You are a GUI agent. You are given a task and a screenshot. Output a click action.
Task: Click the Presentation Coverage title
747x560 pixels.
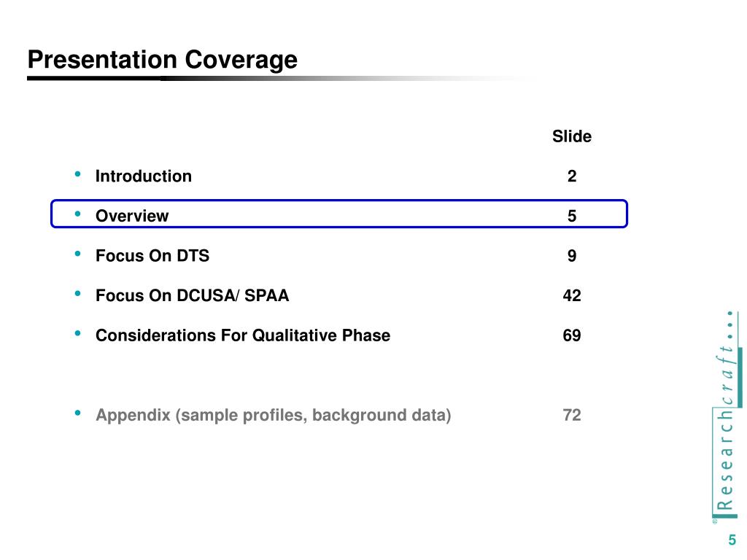click(x=163, y=60)
